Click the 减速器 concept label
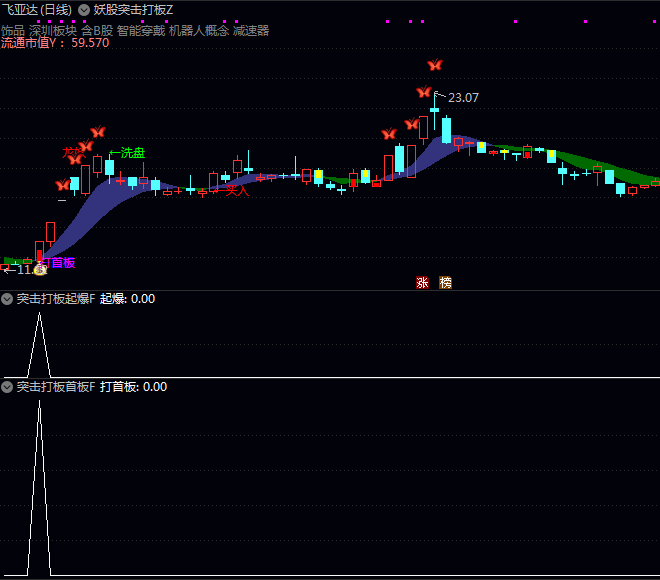 click(x=251, y=31)
